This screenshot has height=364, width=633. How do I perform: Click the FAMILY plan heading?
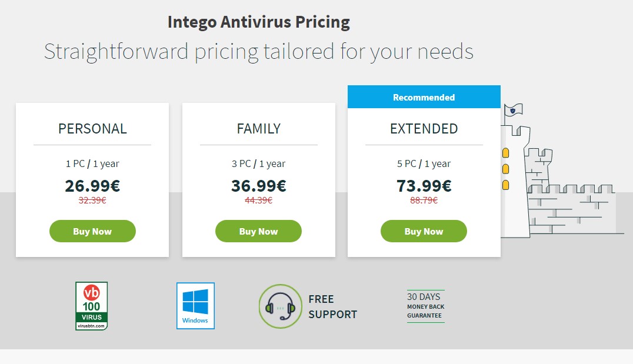point(258,129)
